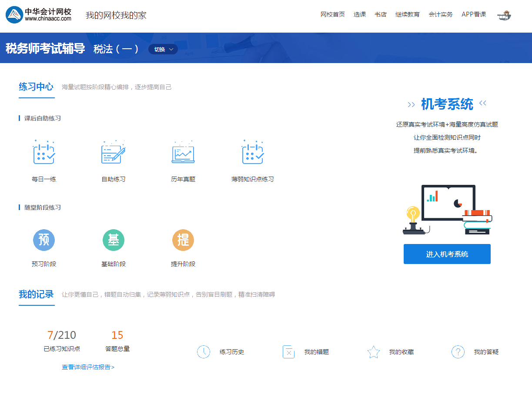532x401 pixels.
Task: Open the user avatar at top right
Action: [504, 15]
